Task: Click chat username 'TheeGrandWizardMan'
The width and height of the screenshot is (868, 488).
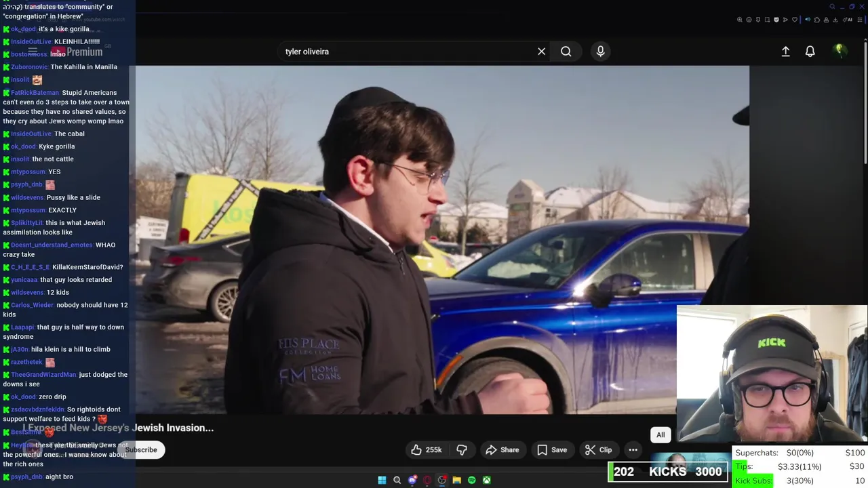Action: (x=43, y=375)
